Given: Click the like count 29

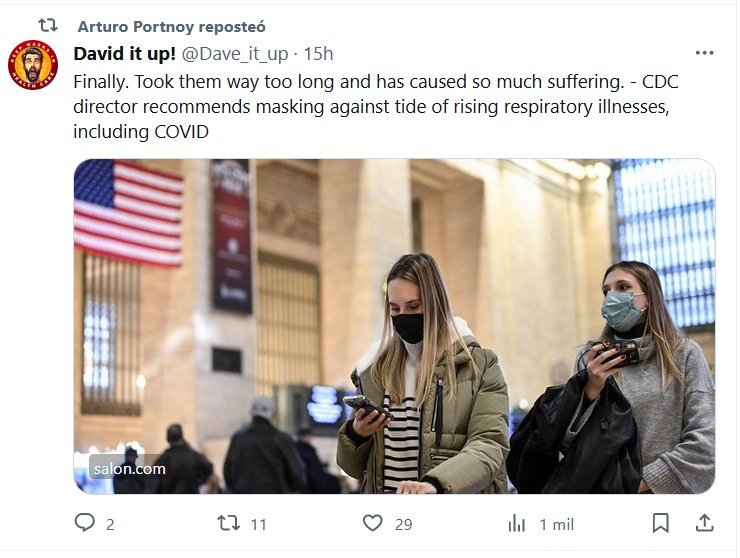Looking at the screenshot, I should (403, 524).
